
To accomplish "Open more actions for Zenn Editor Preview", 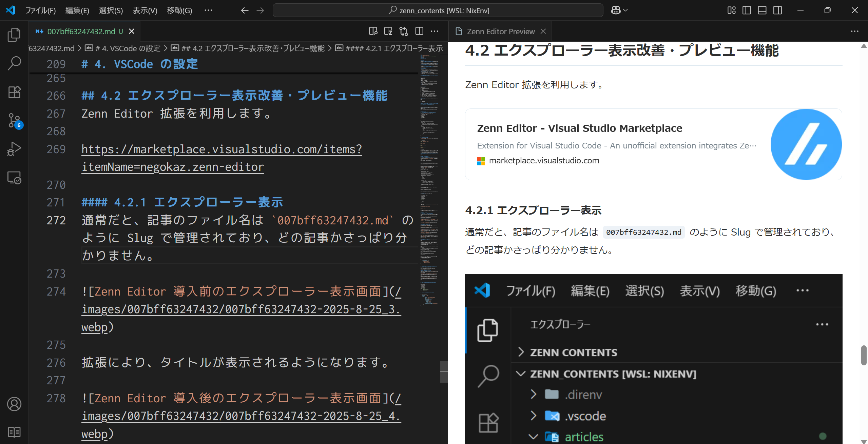I will pos(854,31).
